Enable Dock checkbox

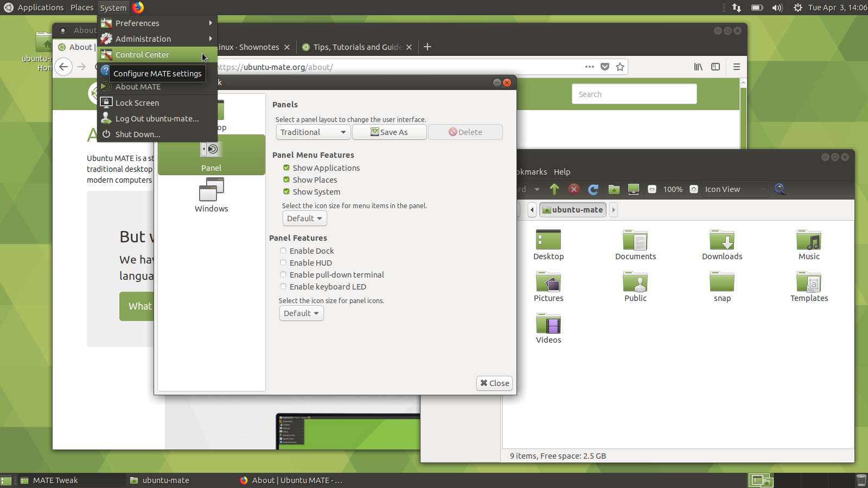[x=283, y=251]
